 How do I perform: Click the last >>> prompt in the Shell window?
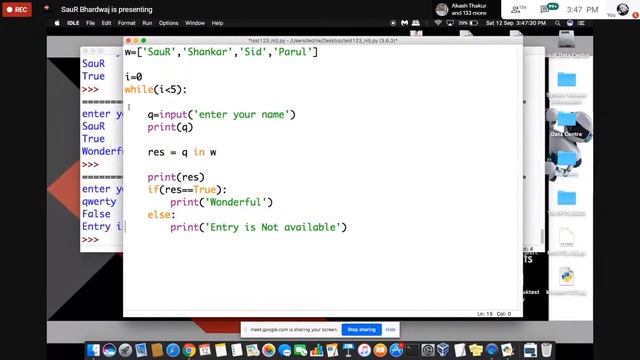(x=90, y=240)
